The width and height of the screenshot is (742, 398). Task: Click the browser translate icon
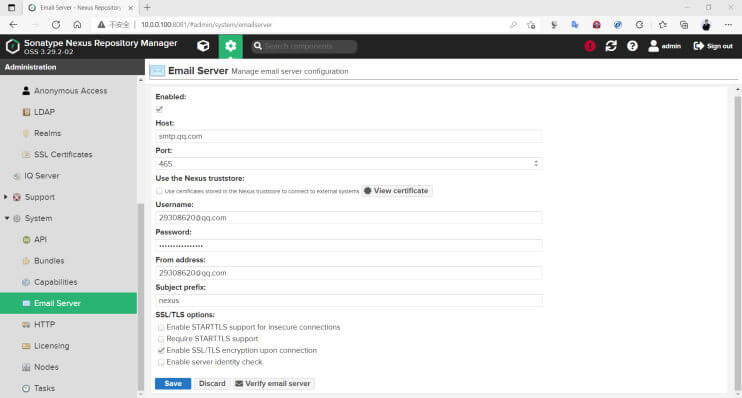point(575,25)
